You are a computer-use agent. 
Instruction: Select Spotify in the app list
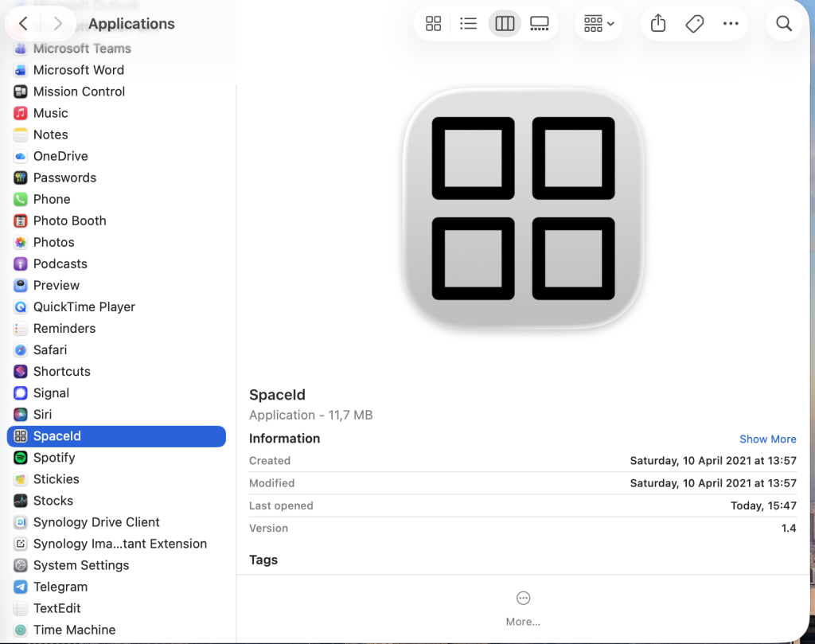click(54, 458)
